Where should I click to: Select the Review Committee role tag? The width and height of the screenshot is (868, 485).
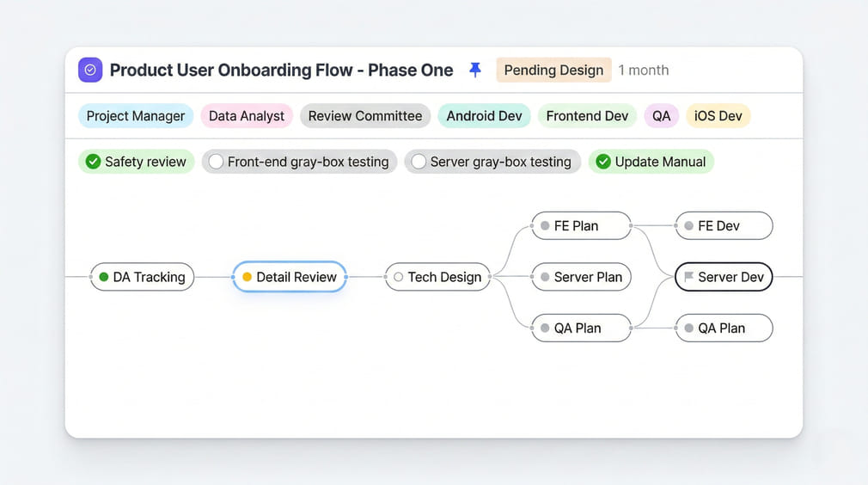click(x=364, y=116)
